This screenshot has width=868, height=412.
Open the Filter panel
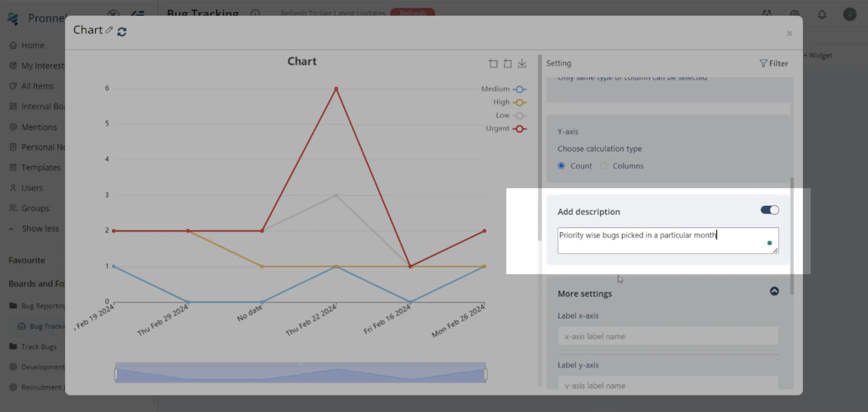773,63
